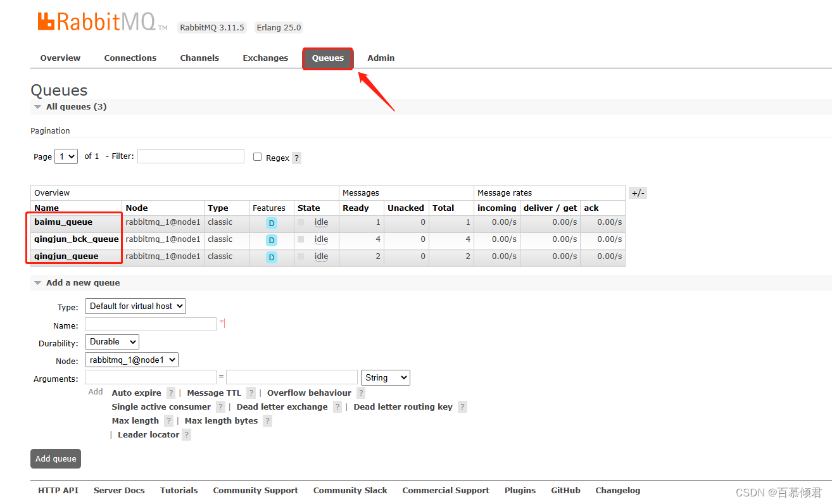Click the Message TTL argument shortcut
This screenshot has width=832, height=504.
click(214, 393)
